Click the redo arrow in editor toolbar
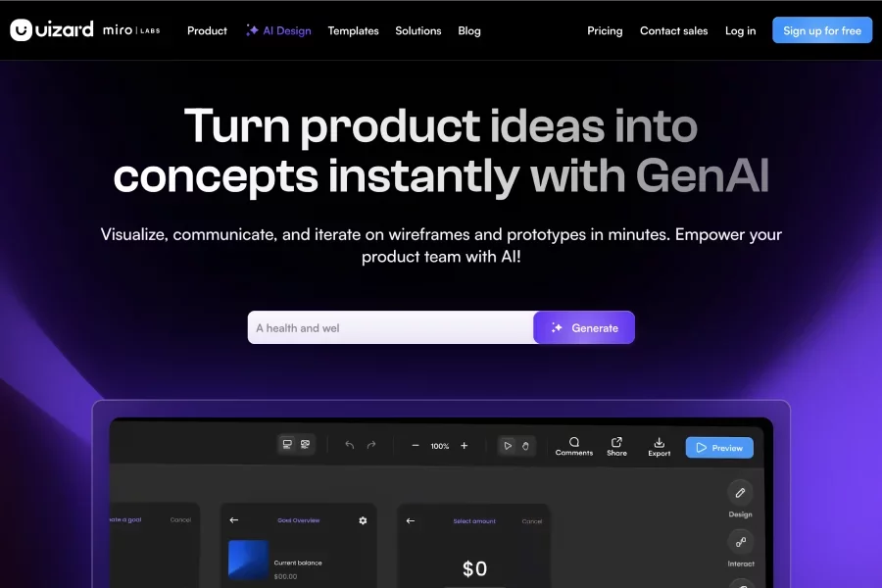Screen dimensions: 882x588 point(371,446)
